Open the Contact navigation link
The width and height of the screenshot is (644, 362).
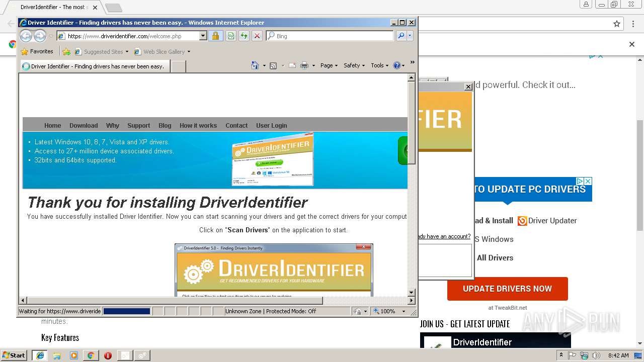coord(236,125)
